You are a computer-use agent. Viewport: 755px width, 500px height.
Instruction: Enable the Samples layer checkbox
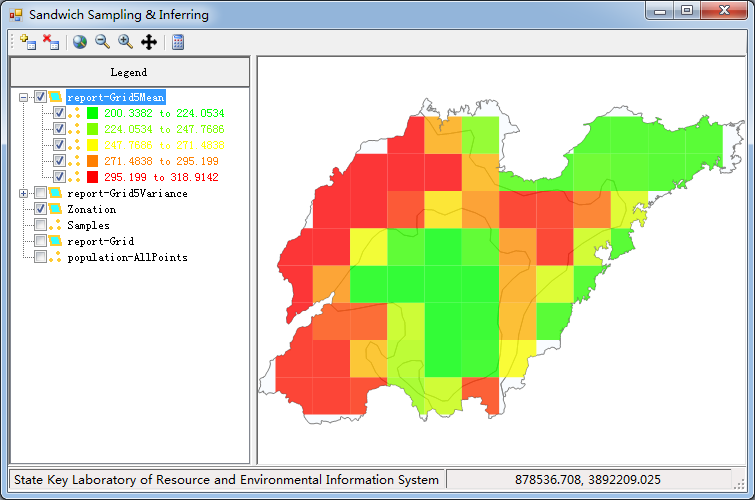click(x=40, y=225)
